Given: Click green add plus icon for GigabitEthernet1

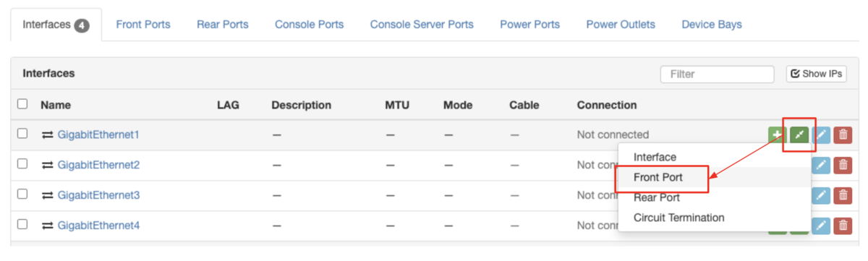Looking at the screenshot, I should pos(778,134).
